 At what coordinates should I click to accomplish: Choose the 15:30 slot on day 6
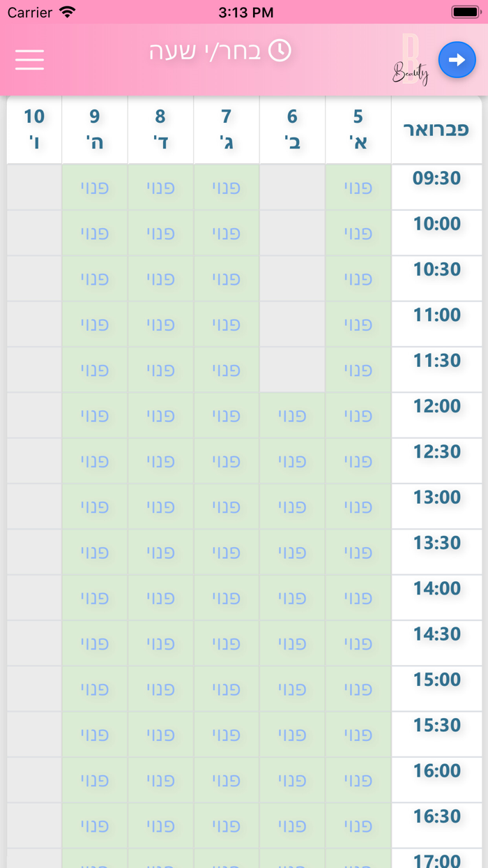point(292,735)
